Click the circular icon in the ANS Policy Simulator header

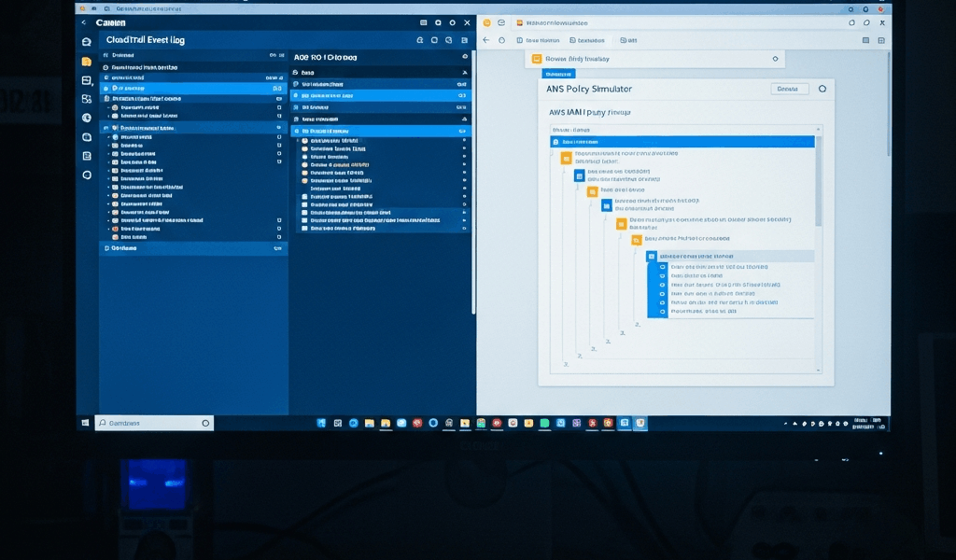coord(822,89)
